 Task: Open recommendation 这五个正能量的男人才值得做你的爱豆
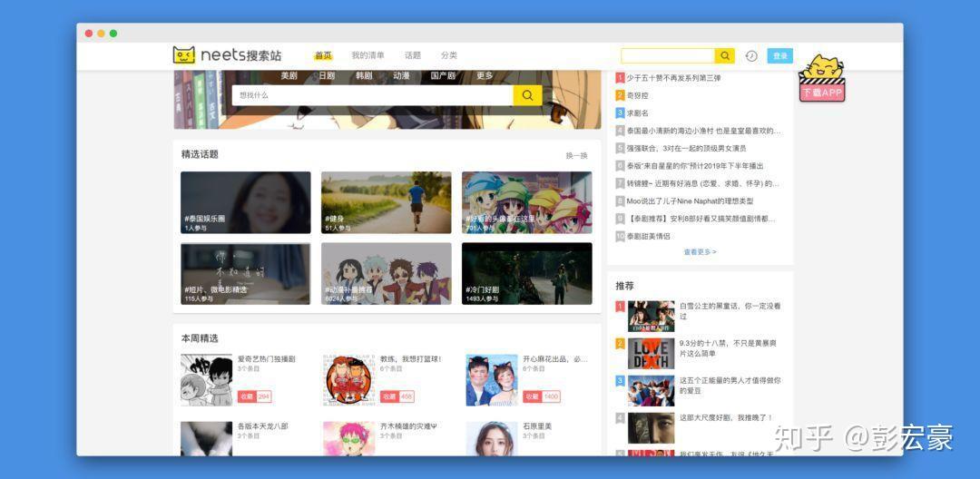(730, 386)
